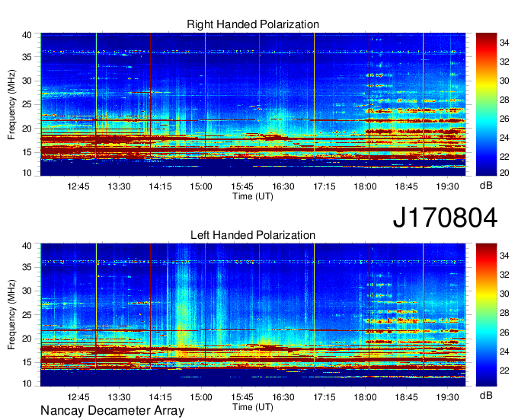Click 14:15 time tick on Right Handed plot
518x420 pixels.
tap(160, 186)
